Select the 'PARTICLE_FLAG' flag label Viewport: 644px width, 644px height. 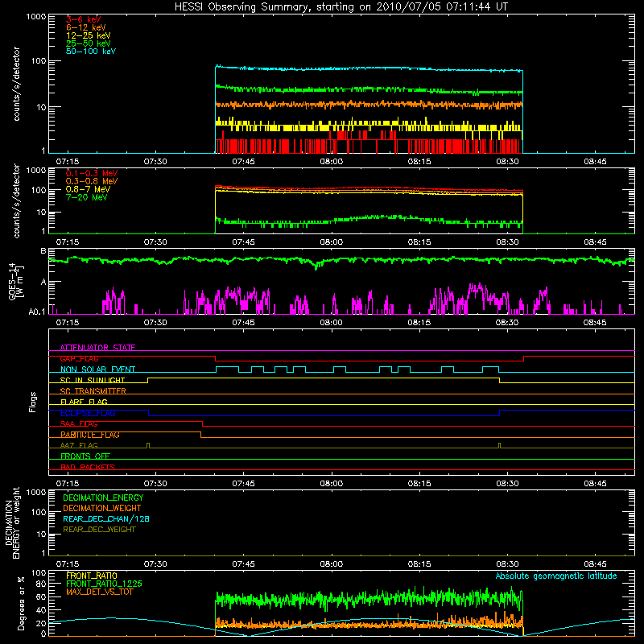[90, 435]
